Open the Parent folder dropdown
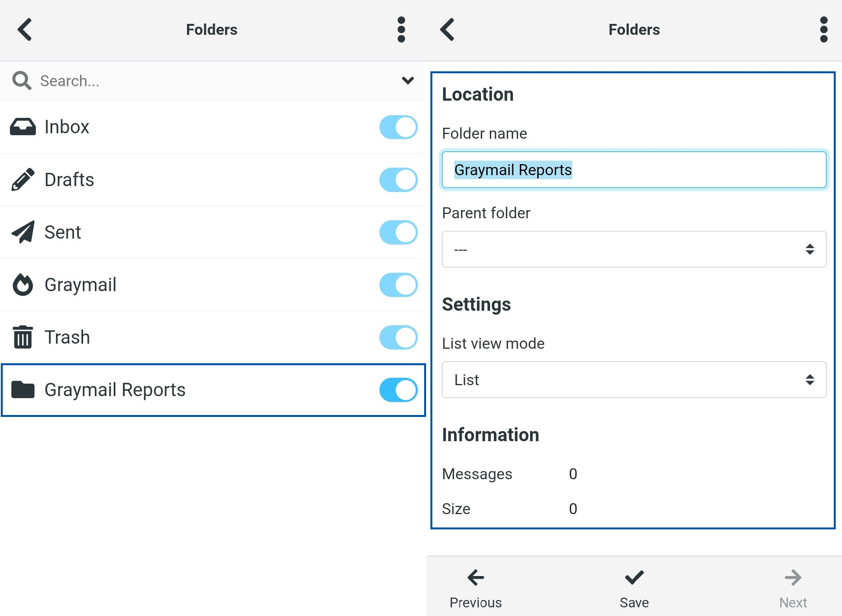 [634, 249]
